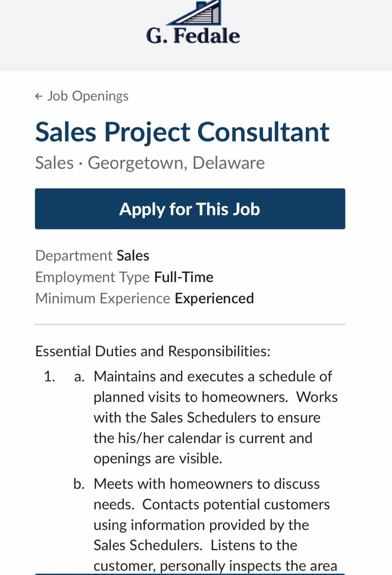Select the Full-Time employment type value
The width and height of the screenshot is (392, 575).
[184, 277]
